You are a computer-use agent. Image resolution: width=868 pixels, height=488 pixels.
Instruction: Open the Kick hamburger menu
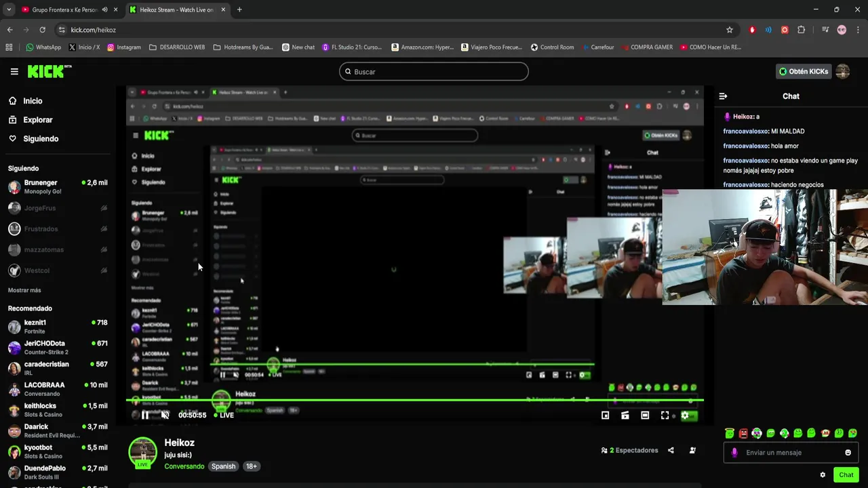[14, 71]
